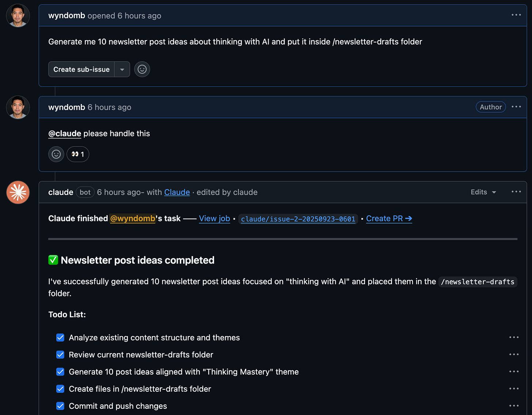Click the Create PR link
The width and height of the screenshot is (532, 415).
389,218
